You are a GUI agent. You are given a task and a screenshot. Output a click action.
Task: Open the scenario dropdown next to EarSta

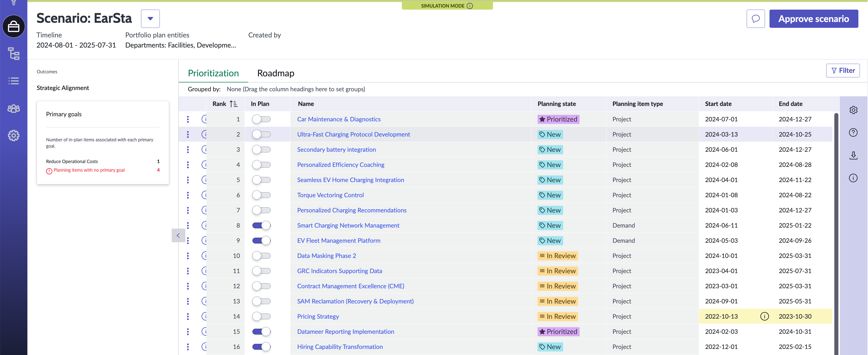150,19
